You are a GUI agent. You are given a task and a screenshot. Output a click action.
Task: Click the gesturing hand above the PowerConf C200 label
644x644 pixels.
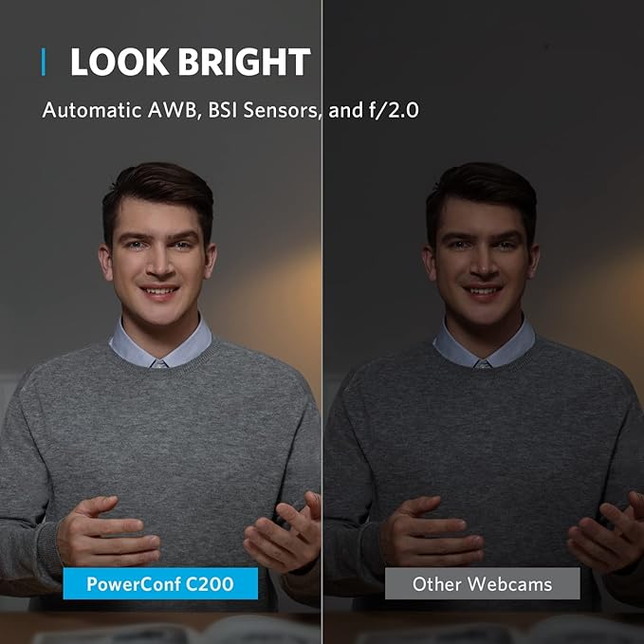(x=109, y=532)
